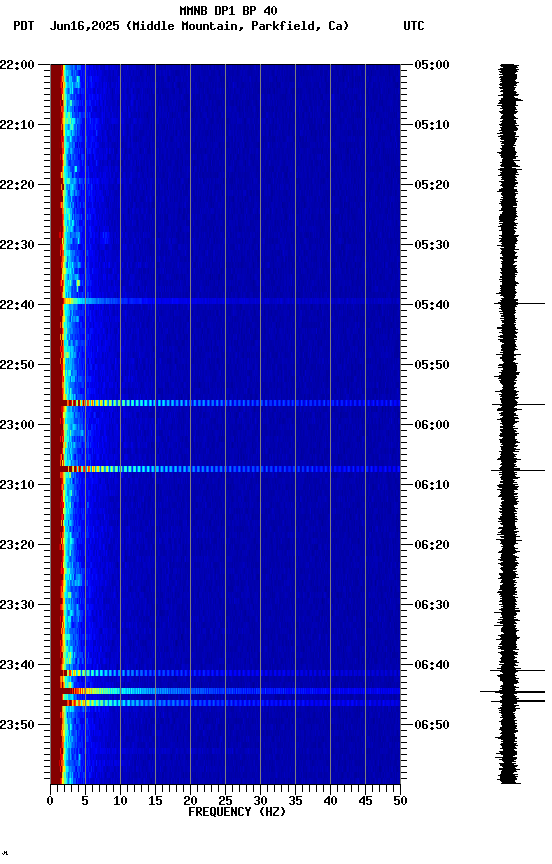
Task: Click the spectrogram event band near 23:46
Action: (x=225, y=703)
